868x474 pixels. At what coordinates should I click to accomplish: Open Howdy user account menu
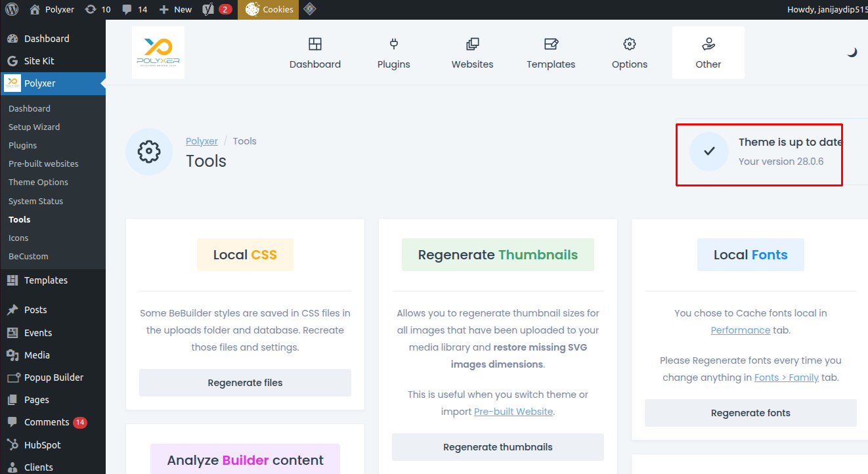coord(827,9)
